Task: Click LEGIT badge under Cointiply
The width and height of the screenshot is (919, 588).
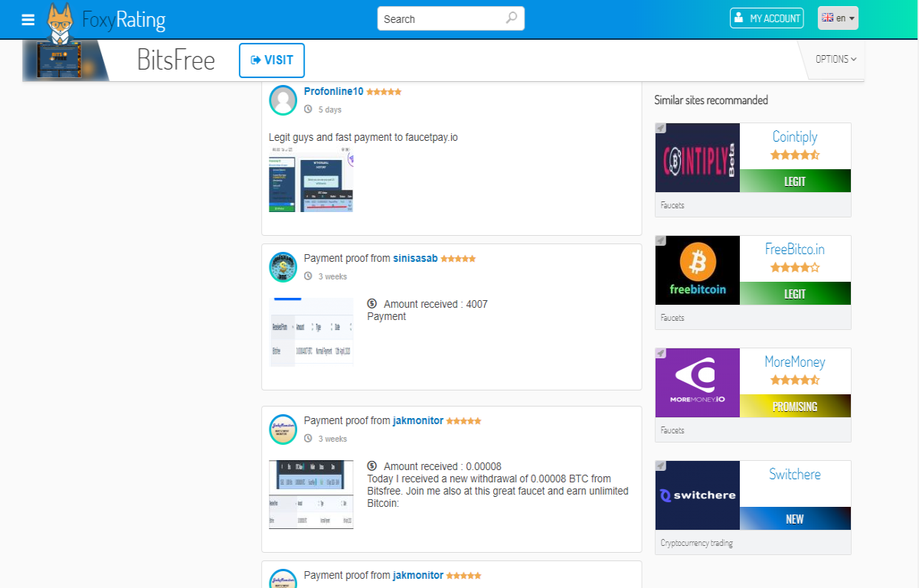Action: pyautogui.click(x=795, y=181)
